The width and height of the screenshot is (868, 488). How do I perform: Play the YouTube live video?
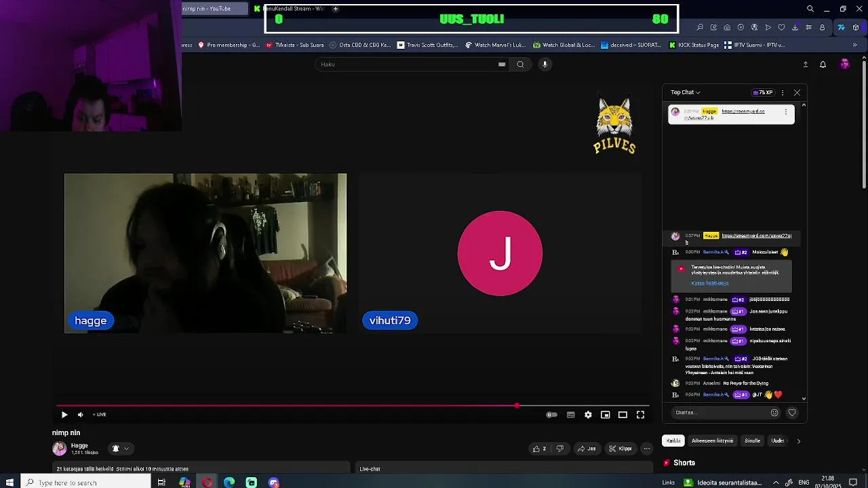(64, 415)
